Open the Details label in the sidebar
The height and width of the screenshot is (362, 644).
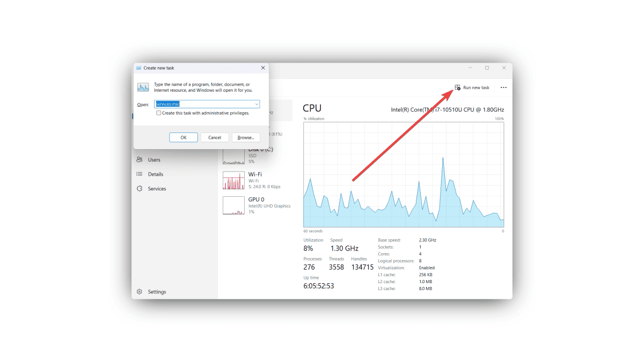156,174
